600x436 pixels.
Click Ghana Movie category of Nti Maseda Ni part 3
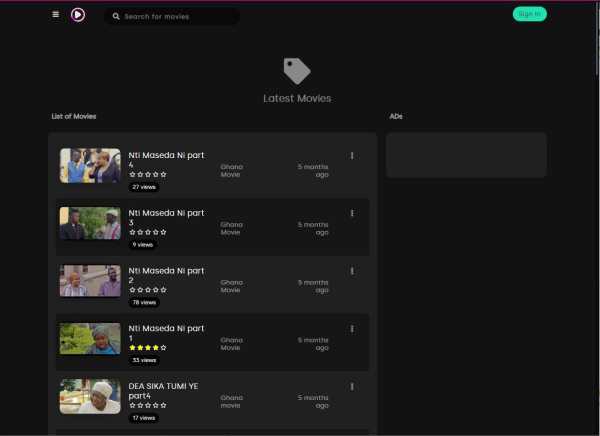tap(232, 229)
